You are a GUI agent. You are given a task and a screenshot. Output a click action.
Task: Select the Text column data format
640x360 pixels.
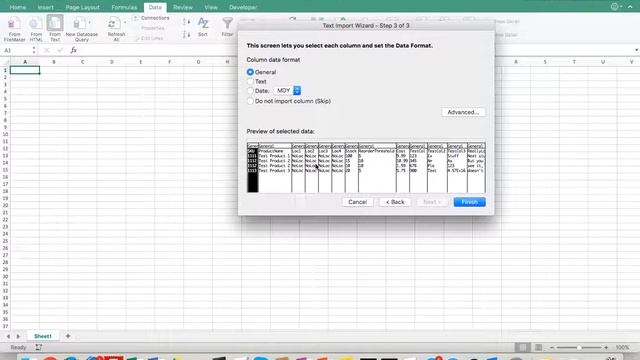coord(250,81)
